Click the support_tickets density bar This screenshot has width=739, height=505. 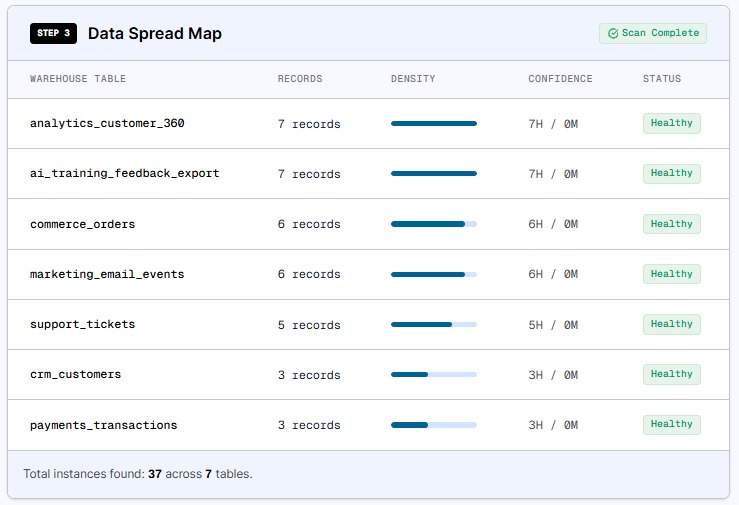pos(434,324)
